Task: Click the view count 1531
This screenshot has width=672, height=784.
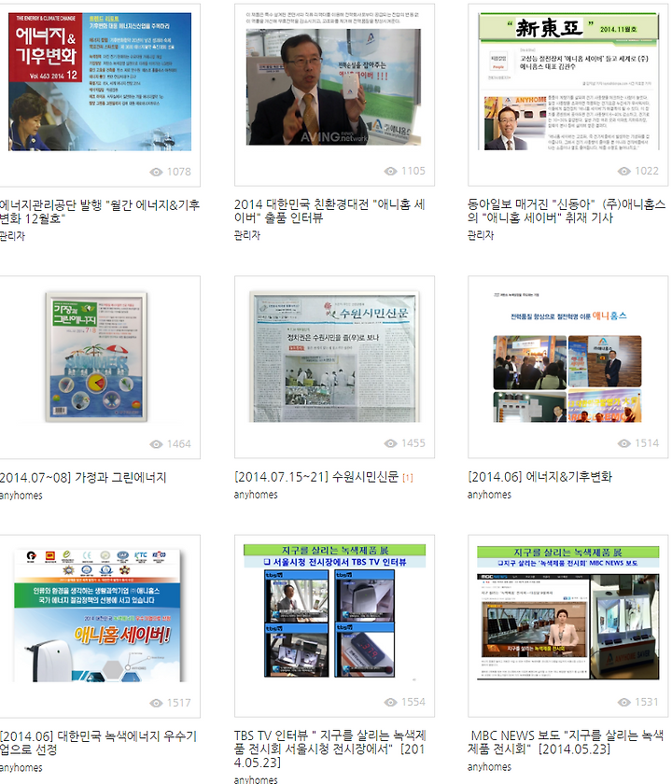Action: tap(647, 702)
